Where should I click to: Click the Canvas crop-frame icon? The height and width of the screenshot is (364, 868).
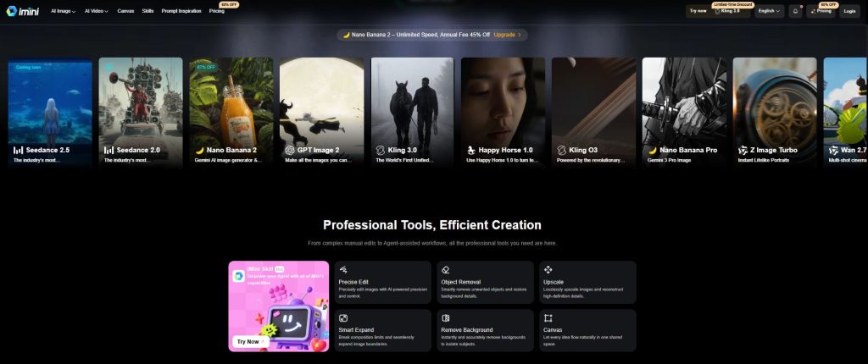click(x=548, y=318)
